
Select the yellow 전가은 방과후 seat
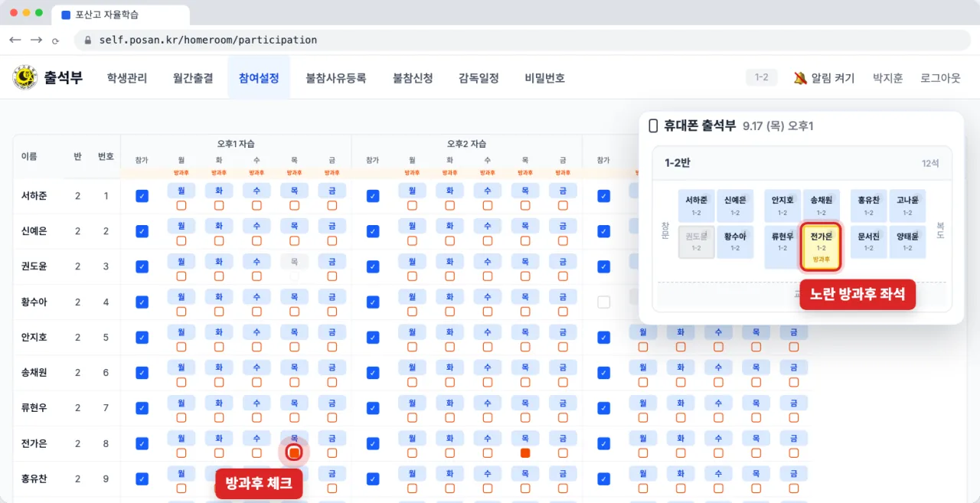click(x=821, y=247)
